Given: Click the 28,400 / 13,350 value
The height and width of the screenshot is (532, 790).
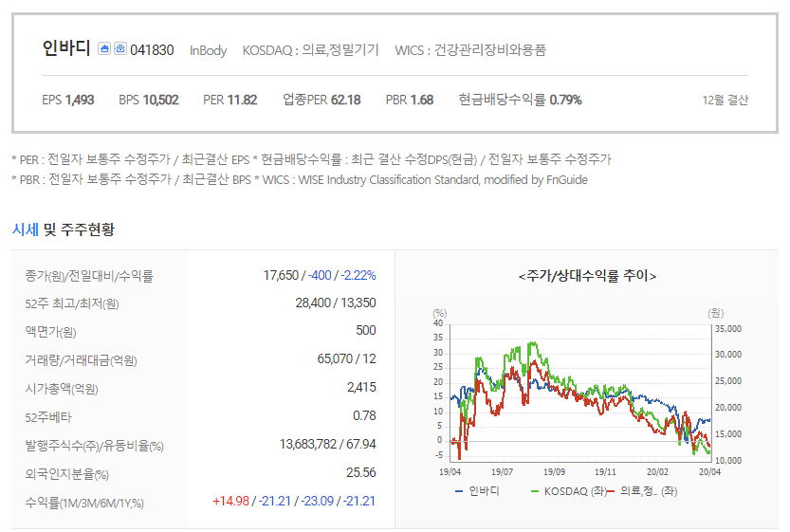Looking at the screenshot, I should [336, 303].
